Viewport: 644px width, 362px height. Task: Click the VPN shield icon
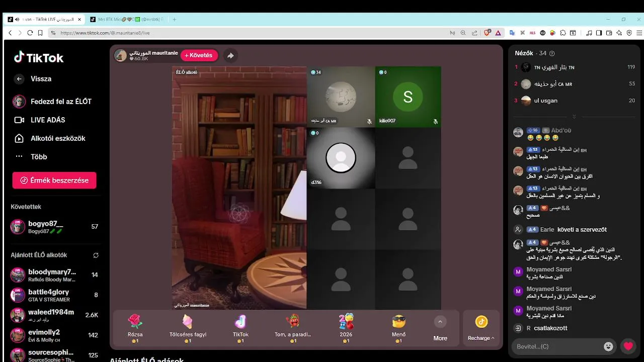click(629, 33)
